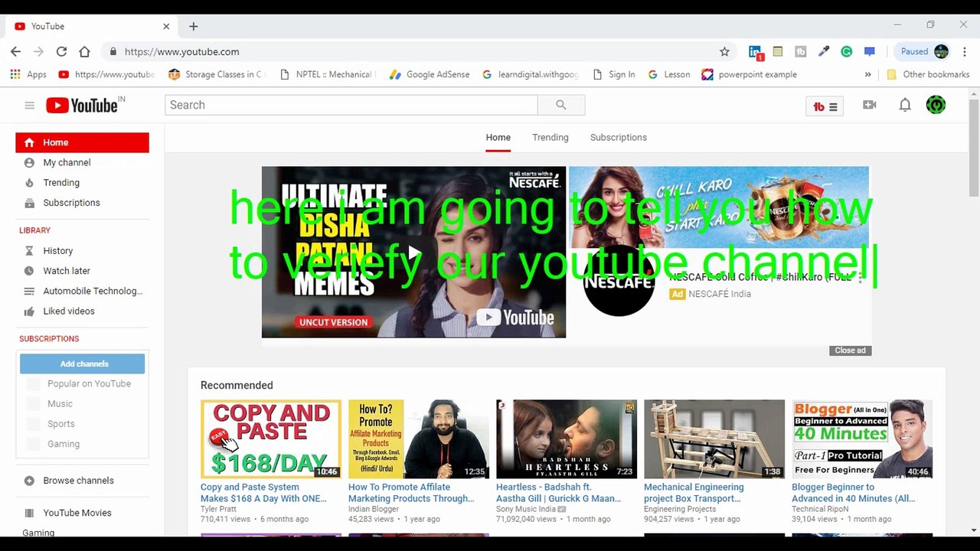Open Heartless Badshah video thumbnail
980x551 pixels.
pyautogui.click(x=566, y=439)
